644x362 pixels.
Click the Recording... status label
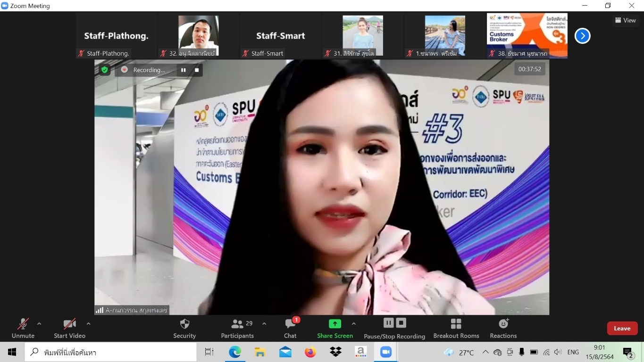(149, 70)
